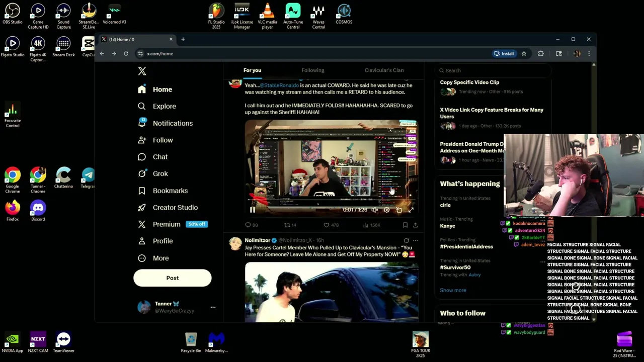The width and height of the screenshot is (644, 362).
Task: Launch Game Capture HD from desktop
Action: pos(38,16)
